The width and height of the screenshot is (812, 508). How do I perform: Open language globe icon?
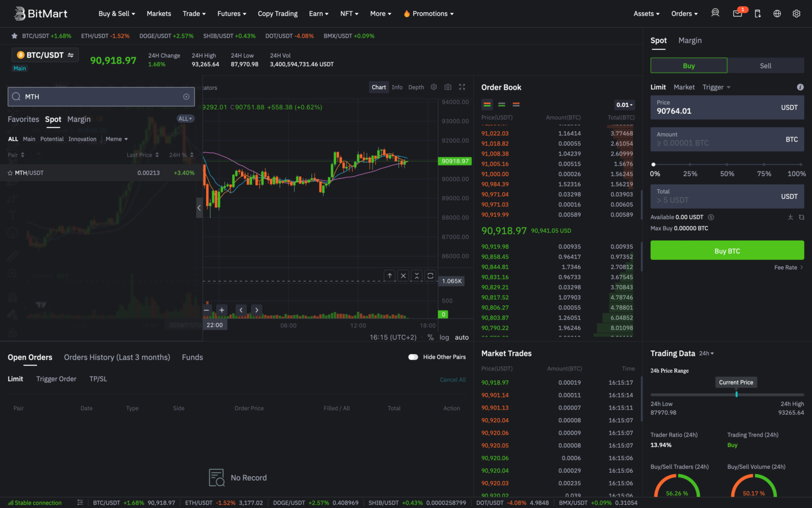[x=777, y=13]
